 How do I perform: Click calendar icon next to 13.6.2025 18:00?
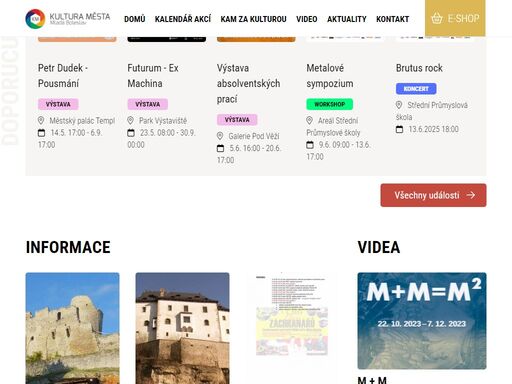click(399, 129)
